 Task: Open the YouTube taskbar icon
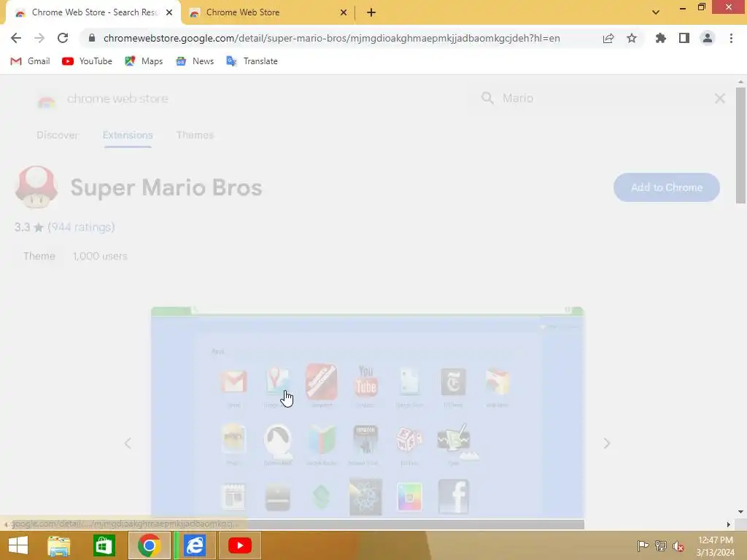pos(239,545)
